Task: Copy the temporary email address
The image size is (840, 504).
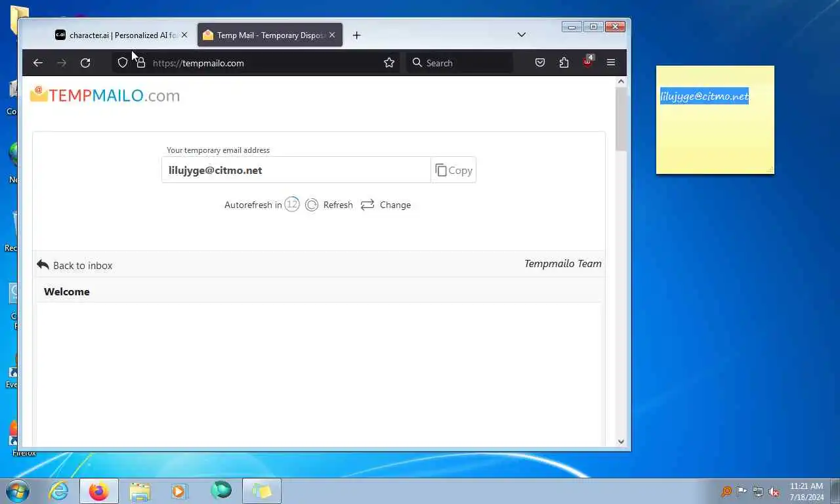Action: [453, 170]
